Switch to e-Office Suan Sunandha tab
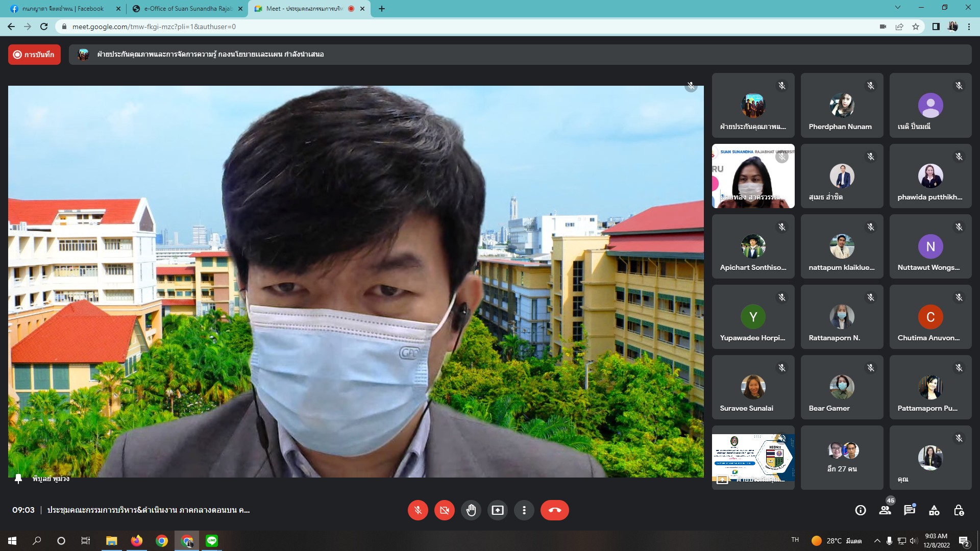The width and height of the screenshot is (980, 551). tap(187, 9)
